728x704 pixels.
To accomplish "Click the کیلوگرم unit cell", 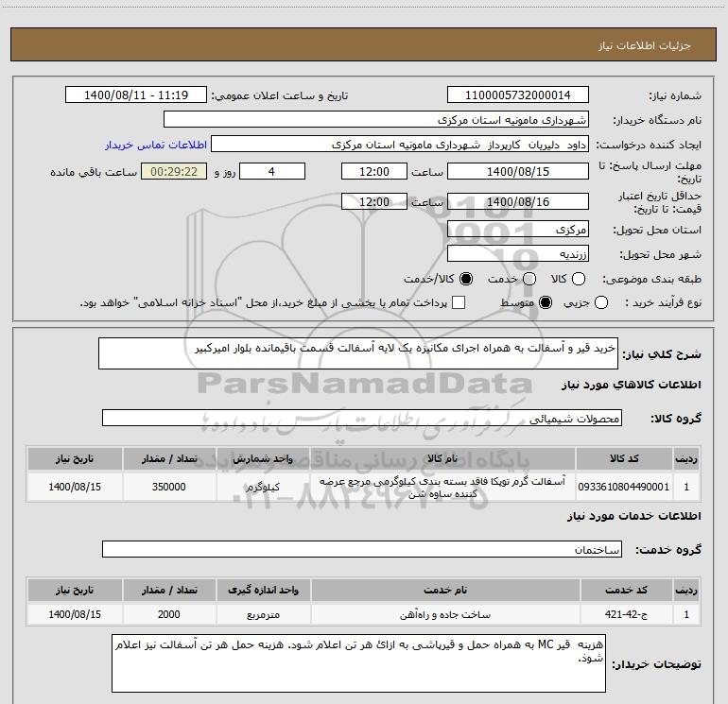I will [x=263, y=487].
